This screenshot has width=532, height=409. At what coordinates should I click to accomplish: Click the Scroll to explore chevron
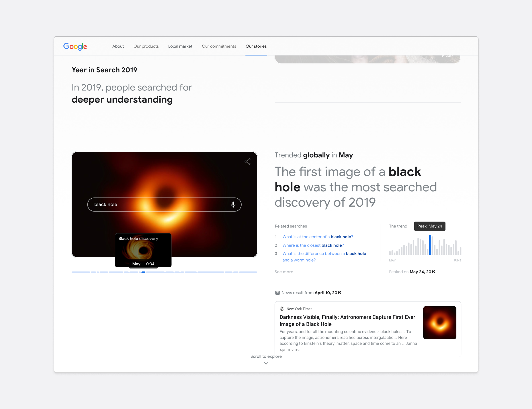pos(266,364)
